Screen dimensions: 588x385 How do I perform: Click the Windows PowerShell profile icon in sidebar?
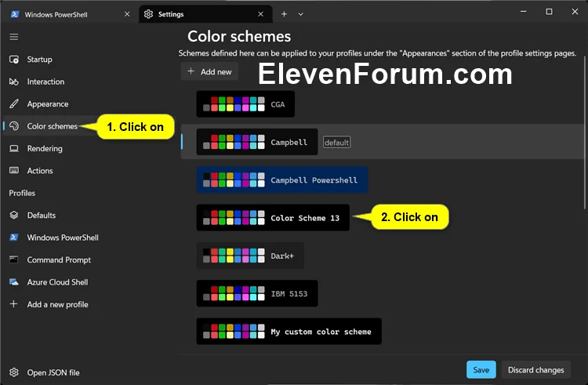[14, 238]
